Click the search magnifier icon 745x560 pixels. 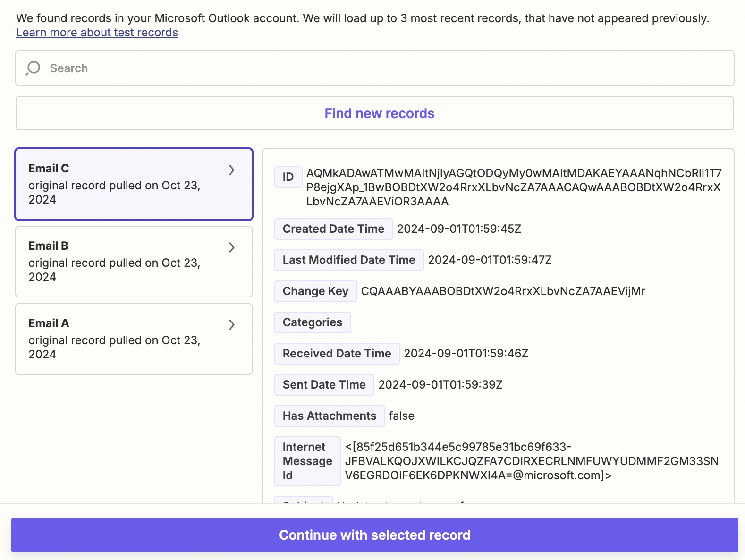[33, 68]
